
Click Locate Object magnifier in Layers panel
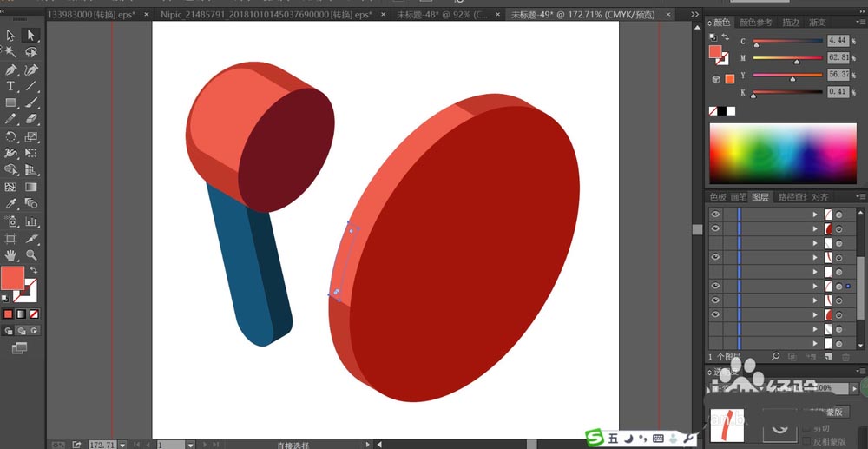(x=775, y=357)
